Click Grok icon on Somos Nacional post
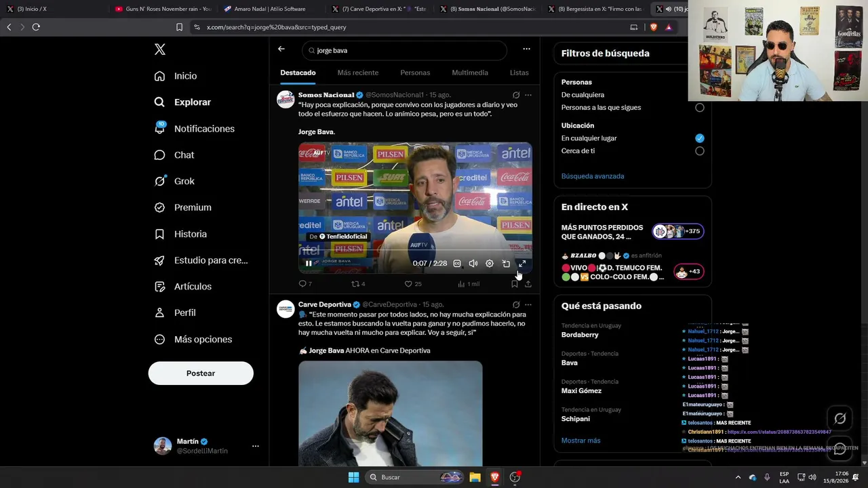This screenshot has height=488, width=868. [x=516, y=95]
